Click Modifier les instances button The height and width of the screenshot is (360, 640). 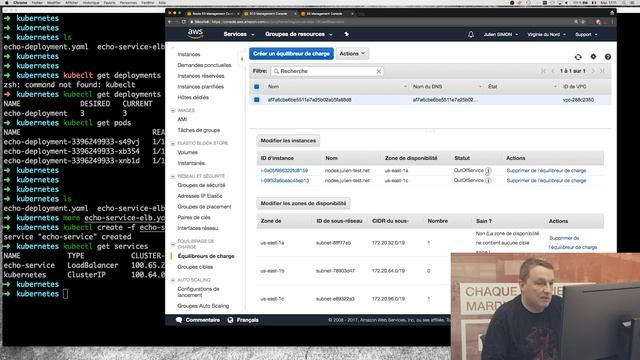click(288, 141)
